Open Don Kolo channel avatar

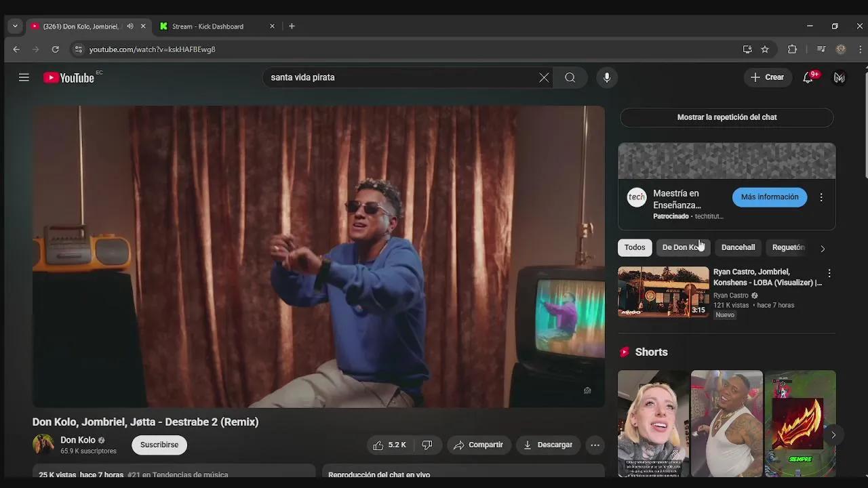[x=43, y=445]
